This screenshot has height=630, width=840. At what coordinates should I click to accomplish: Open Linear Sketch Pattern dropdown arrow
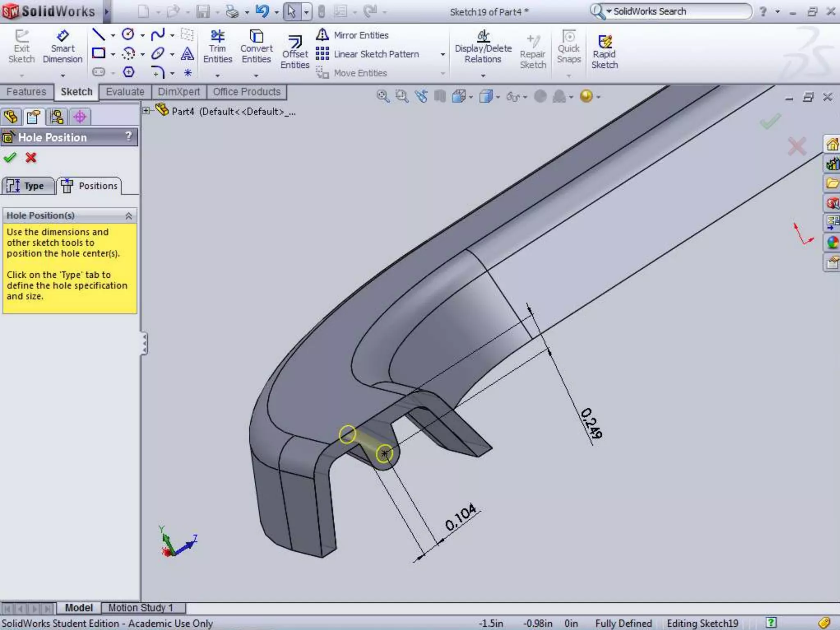coord(443,55)
